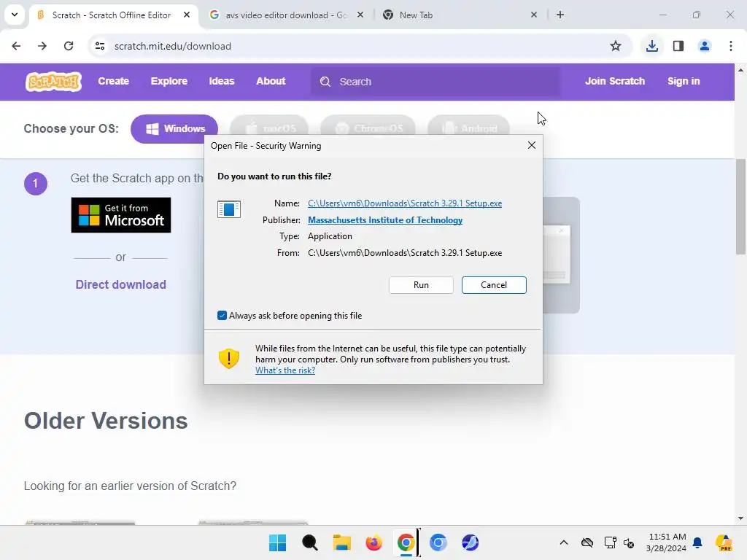Click the Older Versions heading
Image resolution: width=747 pixels, height=560 pixels.
106,421
